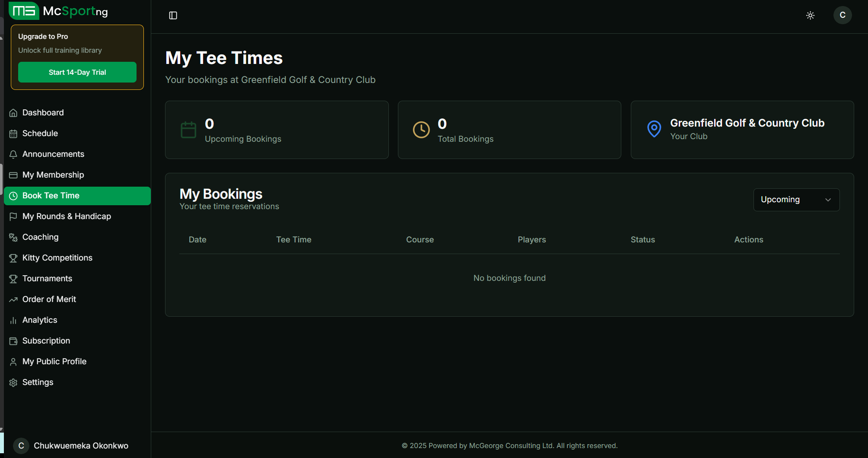Open the Upcoming bookings filter dropdown
This screenshot has height=458, width=868.
click(796, 200)
